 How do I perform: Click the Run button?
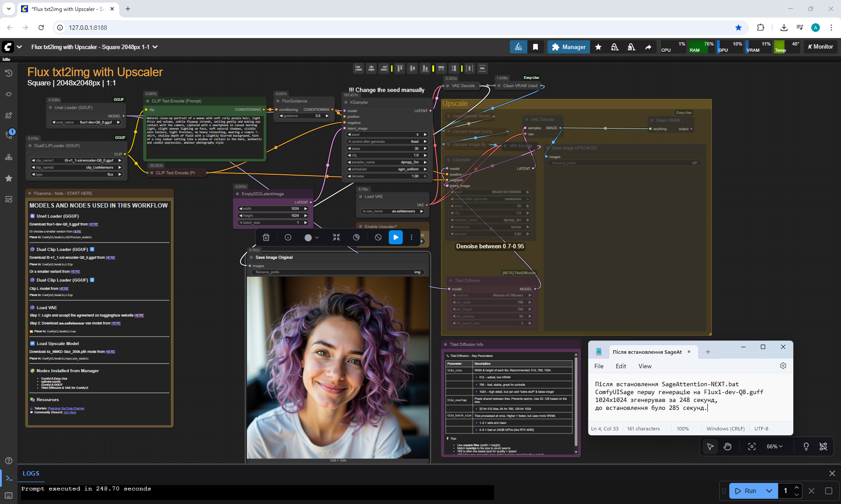(746, 491)
